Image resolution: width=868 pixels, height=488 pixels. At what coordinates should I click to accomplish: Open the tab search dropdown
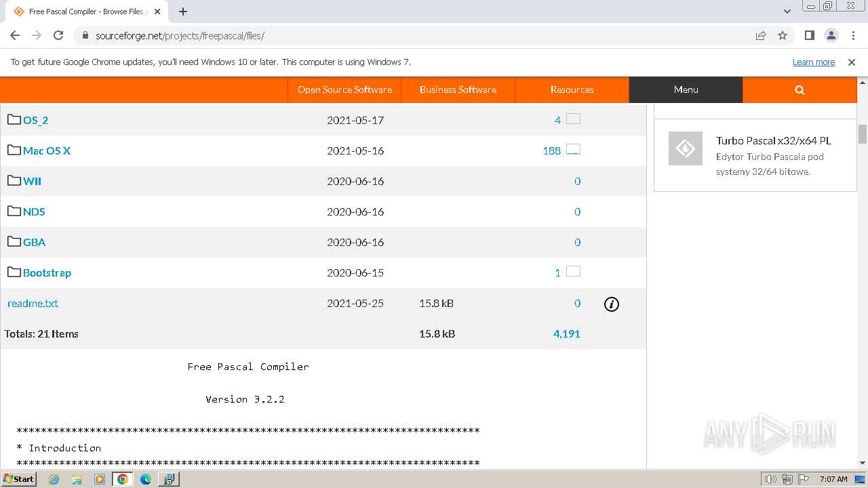[x=787, y=12]
